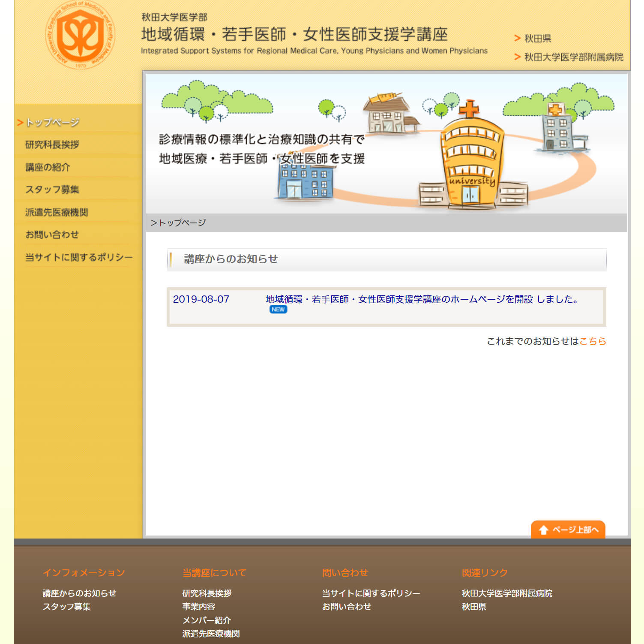The height and width of the screenshot is (644, 644).
Task: Go to スタッフ募集 in the sidebar
Action: 52,190
